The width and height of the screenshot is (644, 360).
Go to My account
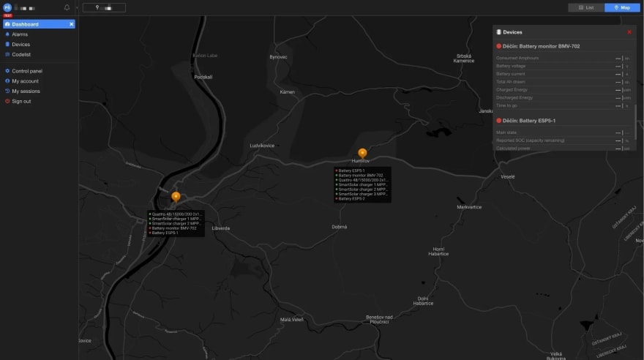[25, 81]
